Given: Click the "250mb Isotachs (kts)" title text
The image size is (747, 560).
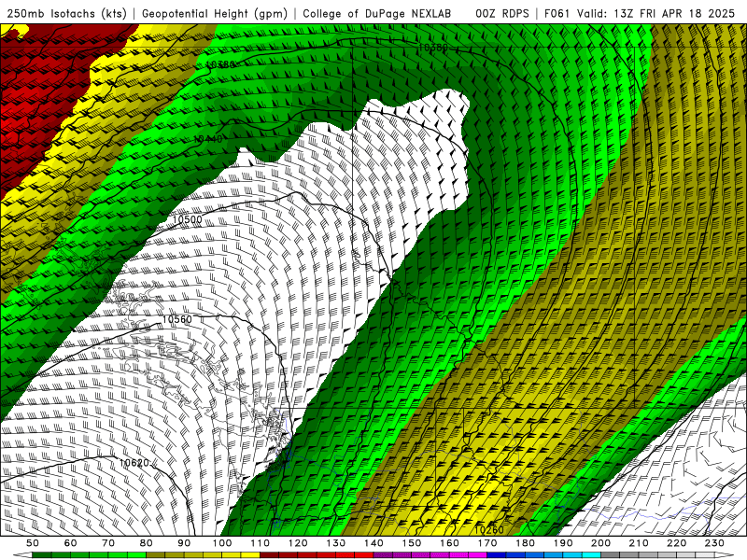Looking at the screenshot, I should coord(66,14).
